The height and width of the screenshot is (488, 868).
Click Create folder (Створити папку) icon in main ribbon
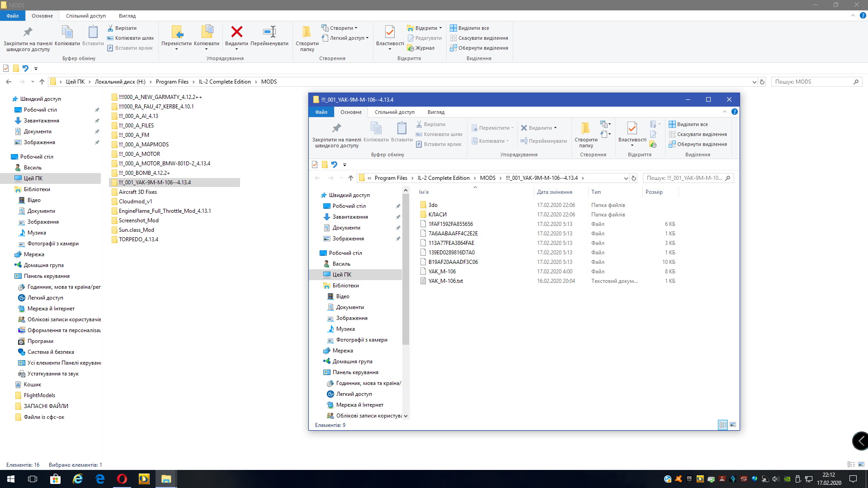pyautogui.click(x=307, y=33)
